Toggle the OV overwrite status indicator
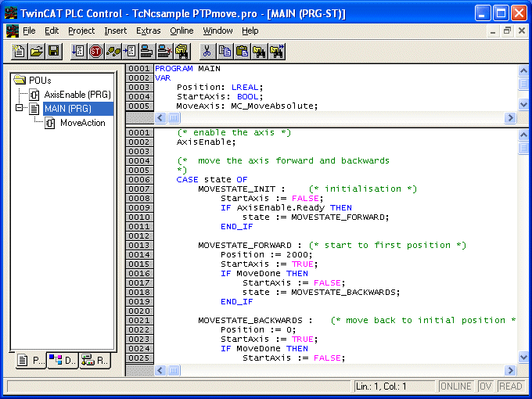This screenshot has width=532, height=399. click(x=485, y=386)
